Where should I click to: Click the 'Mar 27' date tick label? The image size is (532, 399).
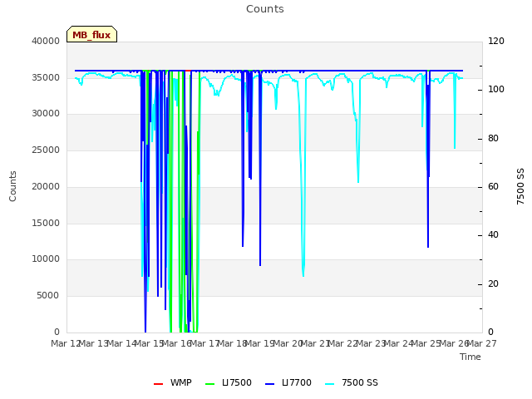(x=482, y=343)
